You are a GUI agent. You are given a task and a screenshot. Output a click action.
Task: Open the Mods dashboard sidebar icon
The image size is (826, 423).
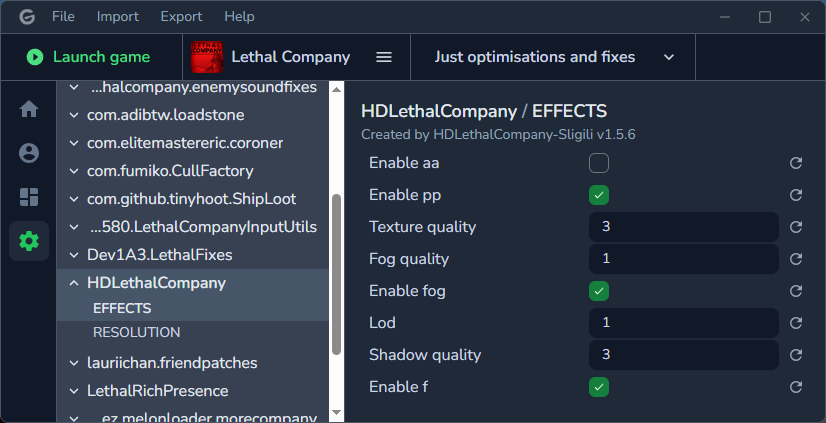[29, 197]
